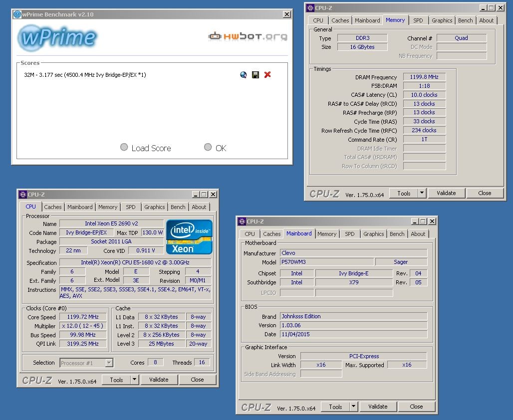This screenshot has height=420, width=513.
Task: Click the Close button in the CPU window
Action: 197,380
